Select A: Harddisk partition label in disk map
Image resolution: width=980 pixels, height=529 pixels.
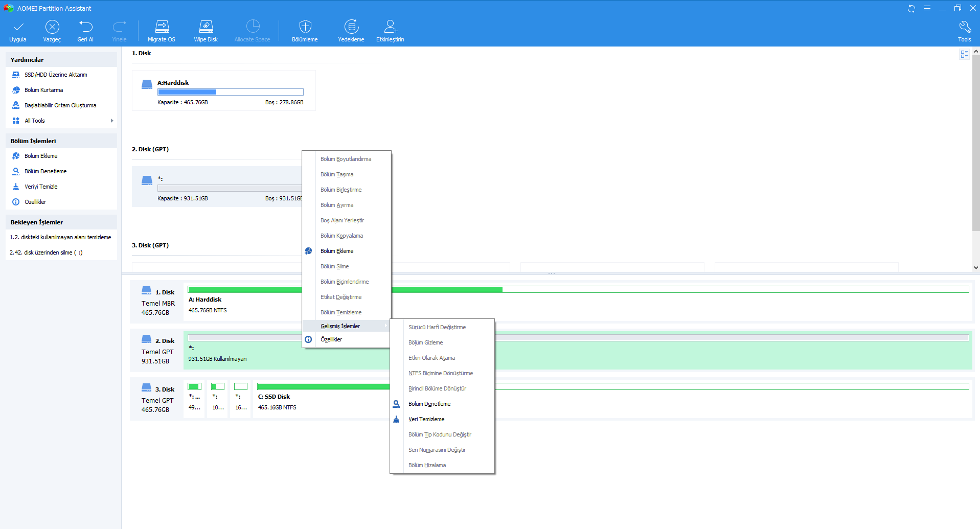coord(205,300)
